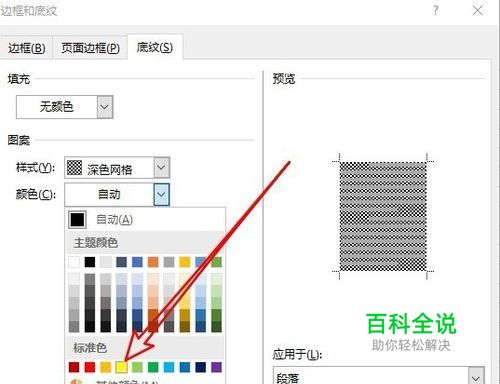
Task: Select orange standard color
Action: (106, 367)
